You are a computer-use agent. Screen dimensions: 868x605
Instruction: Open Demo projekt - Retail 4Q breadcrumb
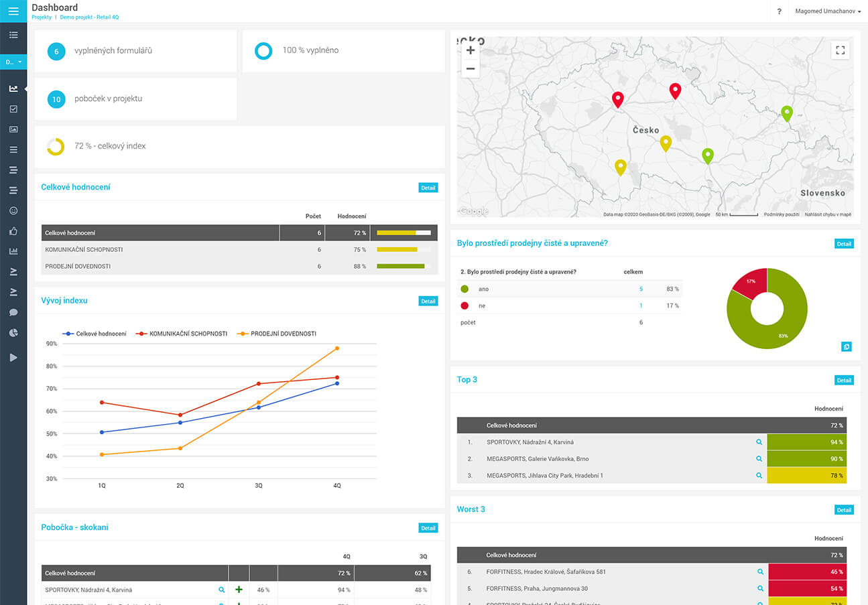click(89, 17)
